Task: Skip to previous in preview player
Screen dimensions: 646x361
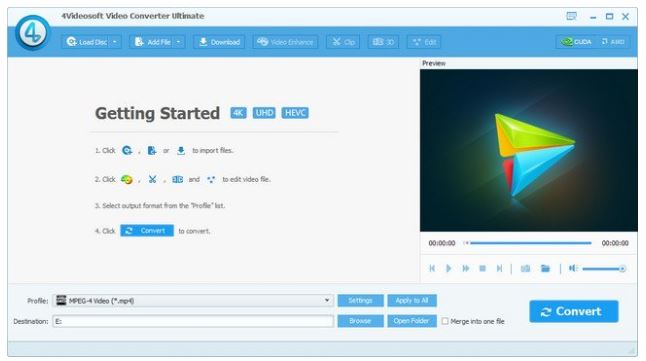Action: coord(432,269)
